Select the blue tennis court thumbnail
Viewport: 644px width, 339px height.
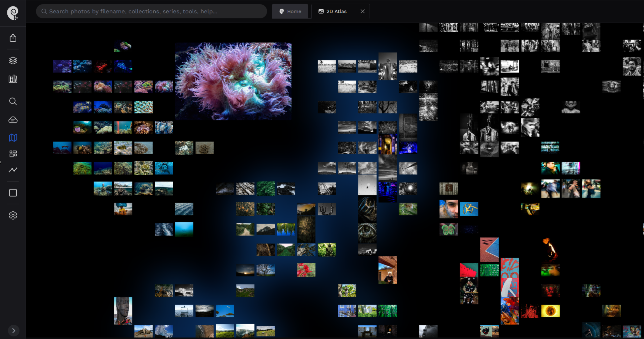(x=489, y=249)
